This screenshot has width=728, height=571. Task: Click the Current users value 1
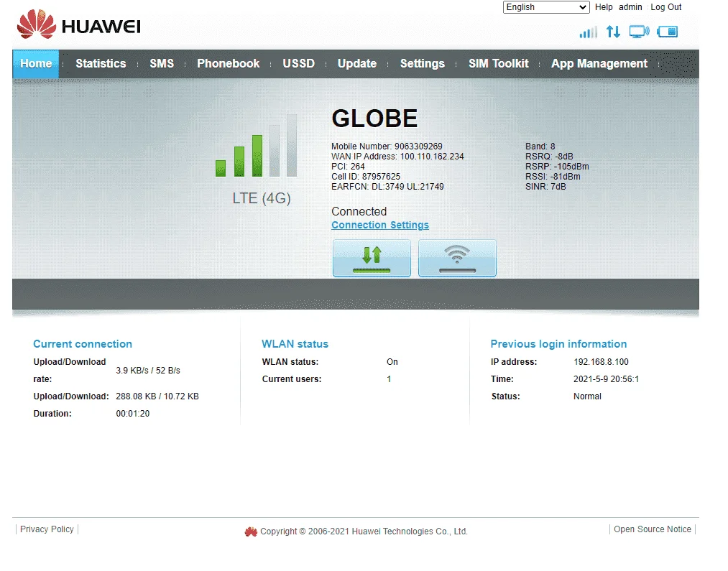click(389, 379)
